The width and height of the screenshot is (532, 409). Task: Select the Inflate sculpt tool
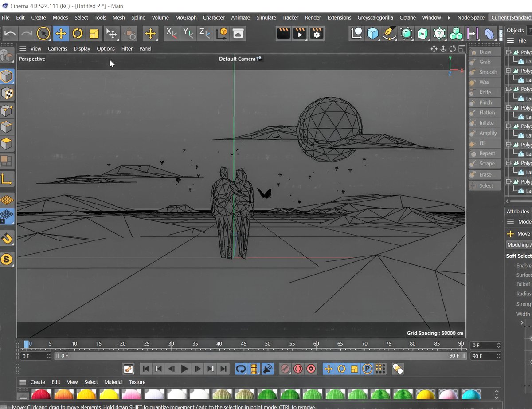pos(485,123)
